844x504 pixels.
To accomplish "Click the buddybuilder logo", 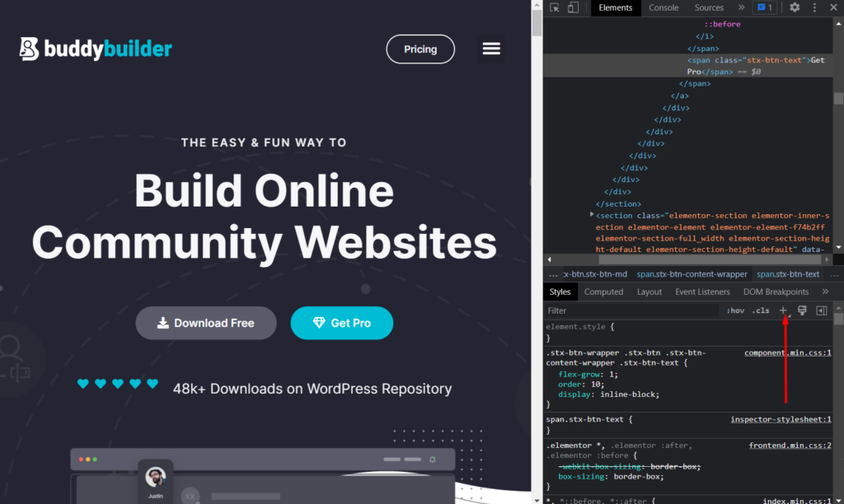I will [x=96, y=49].
